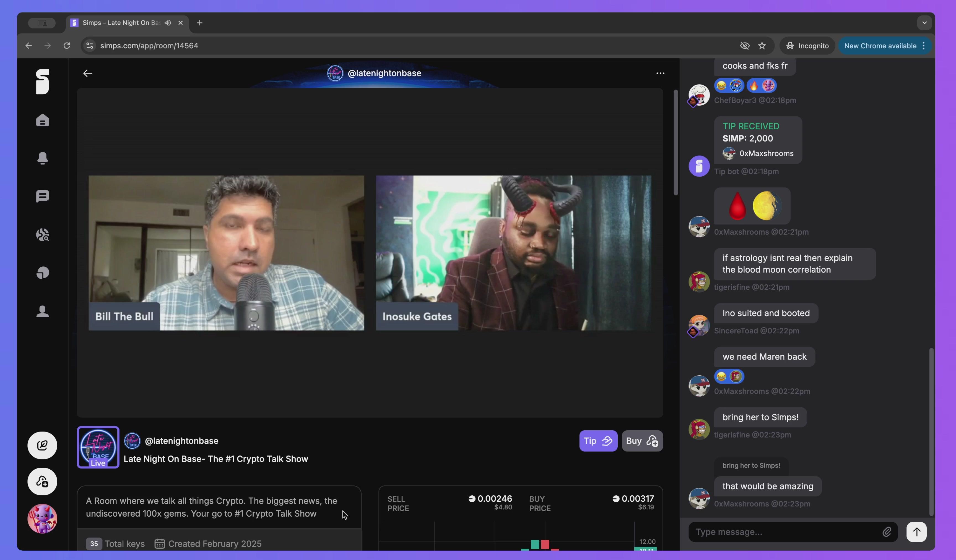
Task: Go back using room back arrow
Action: click(x=88, y=73)
